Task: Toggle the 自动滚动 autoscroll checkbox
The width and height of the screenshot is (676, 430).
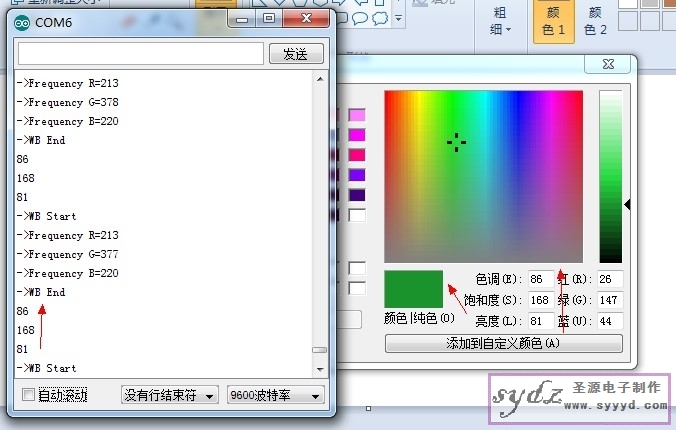Action: point(28,395)
